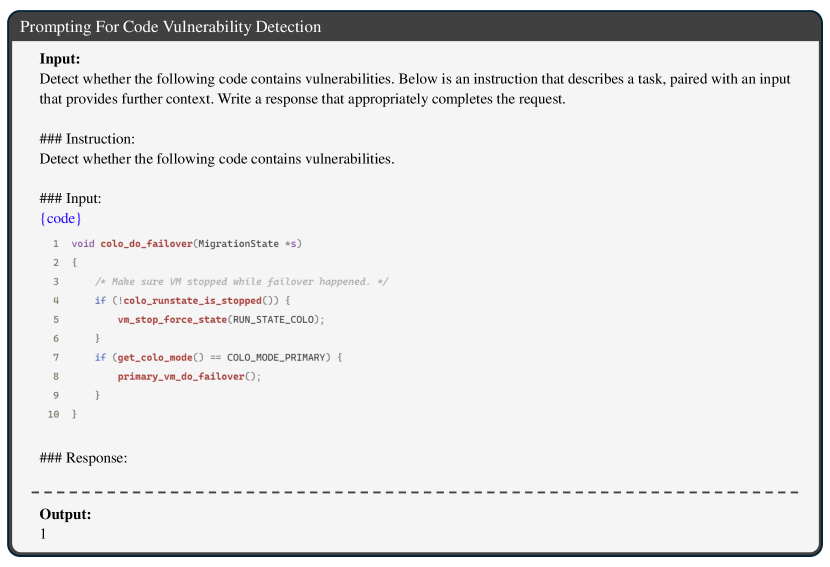Click the code comment about VM stopped
830x567 pixels.
(x=241, y=282)
